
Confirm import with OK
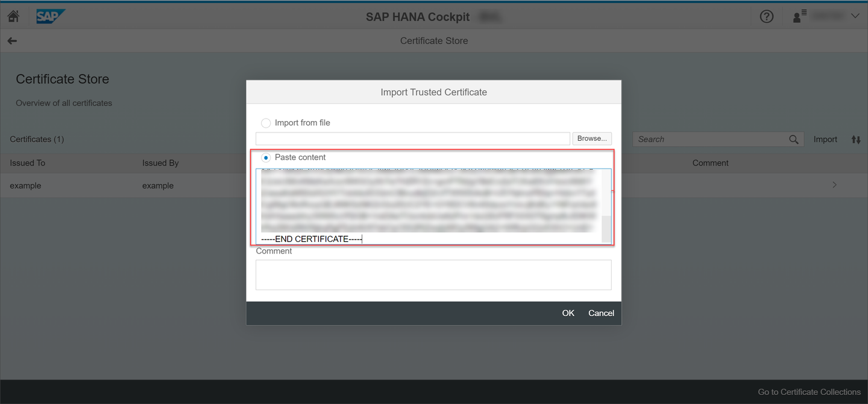[568, 313]
